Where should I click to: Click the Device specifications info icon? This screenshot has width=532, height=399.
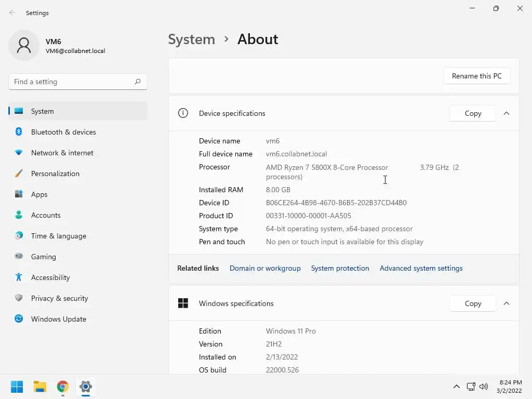pos(183,113)
